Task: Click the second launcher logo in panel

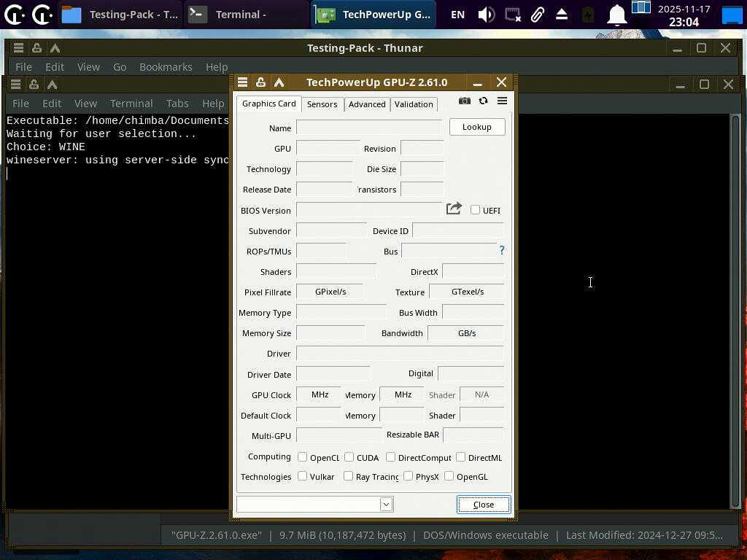Action: click(42, 15)
